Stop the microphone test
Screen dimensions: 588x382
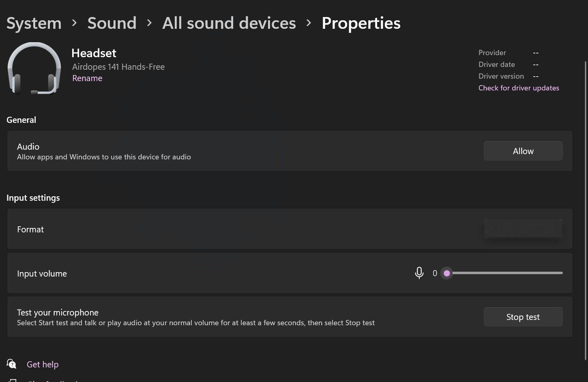pos(523,317)
